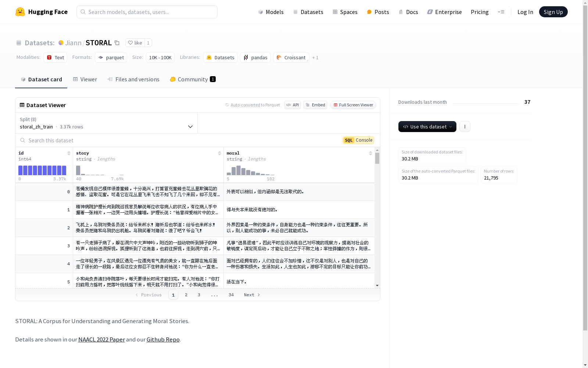Click Log In

tap(525, 12)
